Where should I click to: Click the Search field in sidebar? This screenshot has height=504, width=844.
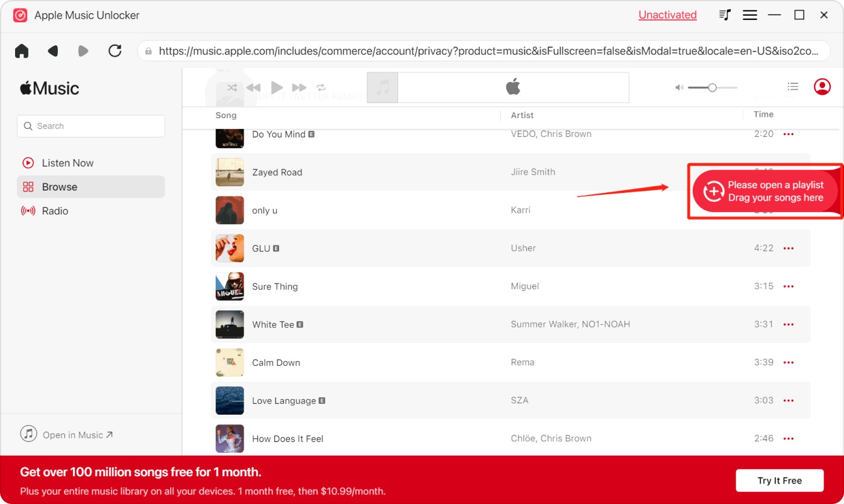click(91, 126)
